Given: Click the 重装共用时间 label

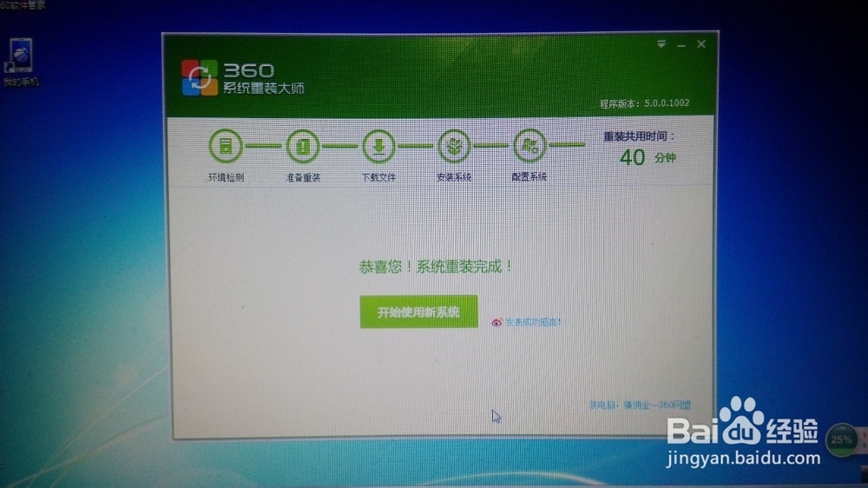Looking at the screenshot, I should point(639,135).
